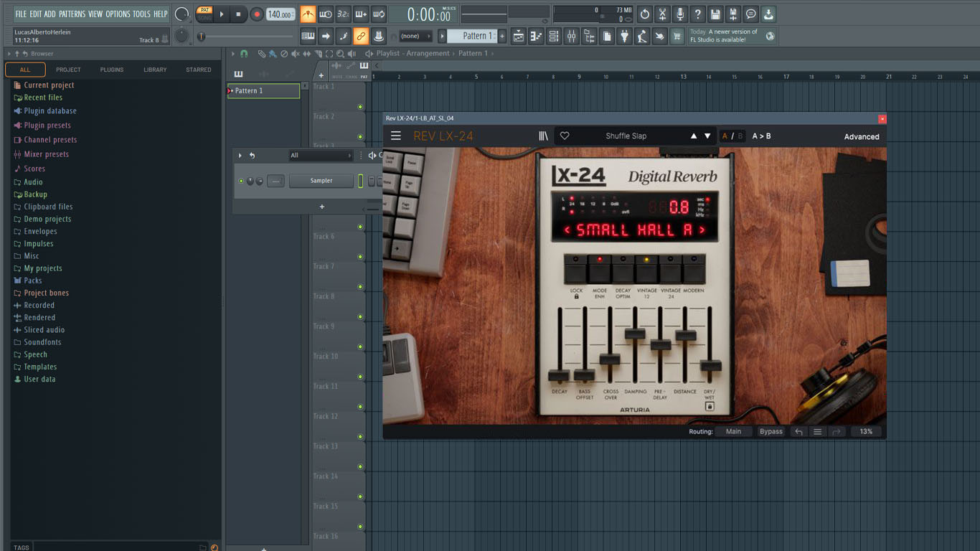Viewport: 980px width, 551px height.
Task: Toggle typing keyboard to piano icon
Action: pyautogui.click(x=308, y=36)
